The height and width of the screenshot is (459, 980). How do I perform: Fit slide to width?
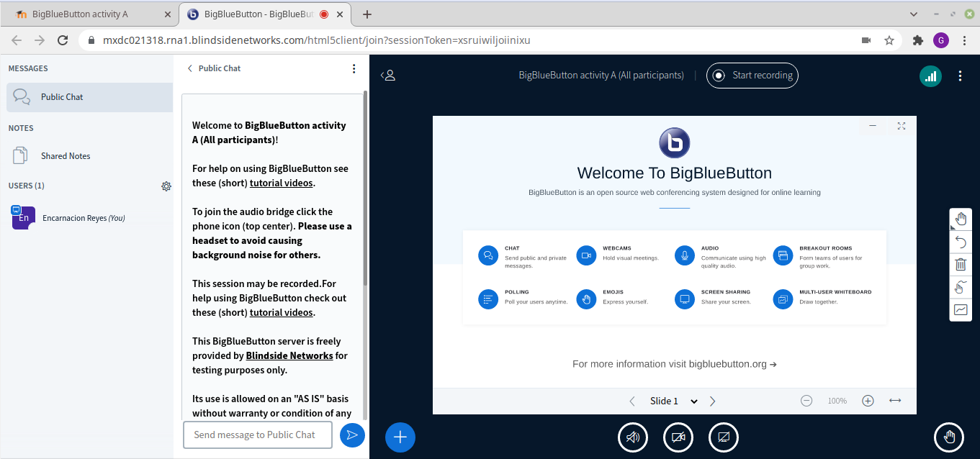click(895, 401)
